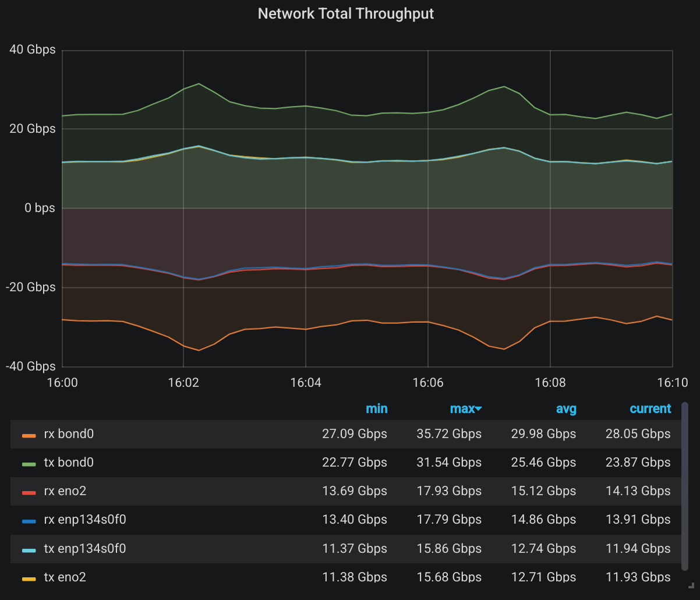Click the panel resize handle in corner
Image resolution: width=700 pixels, height=600 pixels.
[x=691, y=585]
